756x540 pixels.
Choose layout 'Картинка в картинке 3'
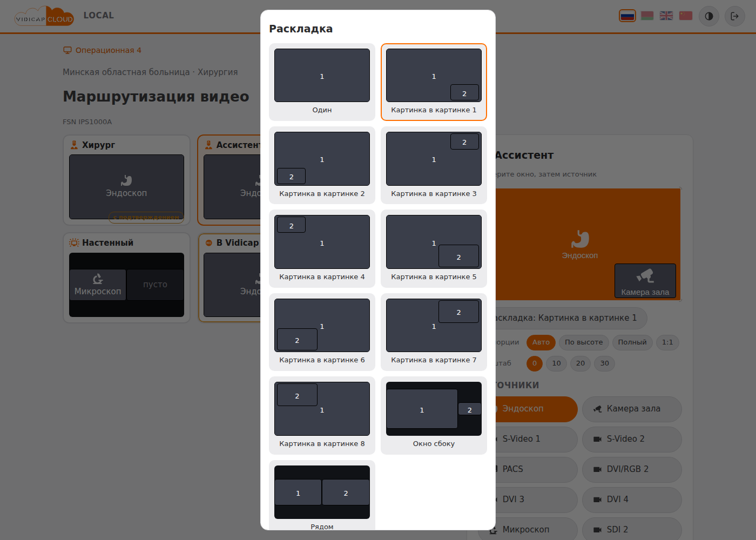pyautogui.click(x=434, y=165)
